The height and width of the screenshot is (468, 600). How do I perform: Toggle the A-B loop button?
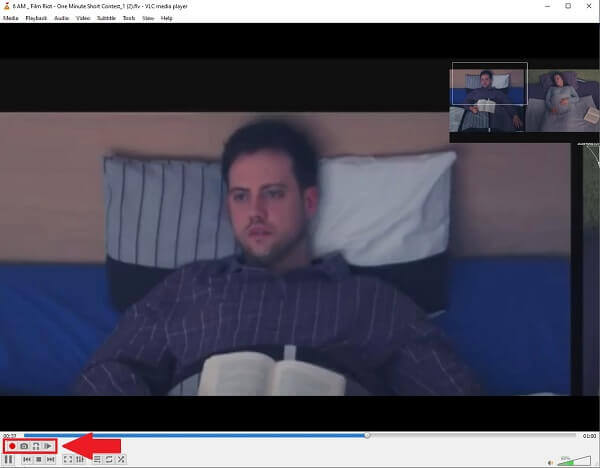[36, 446]
